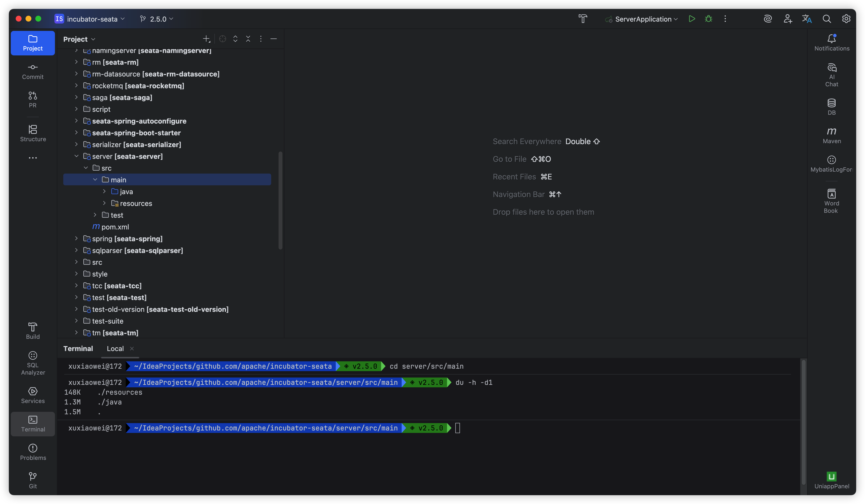Open the AI Chat panel
Viewport: 865px width, 504px height.
831,75
